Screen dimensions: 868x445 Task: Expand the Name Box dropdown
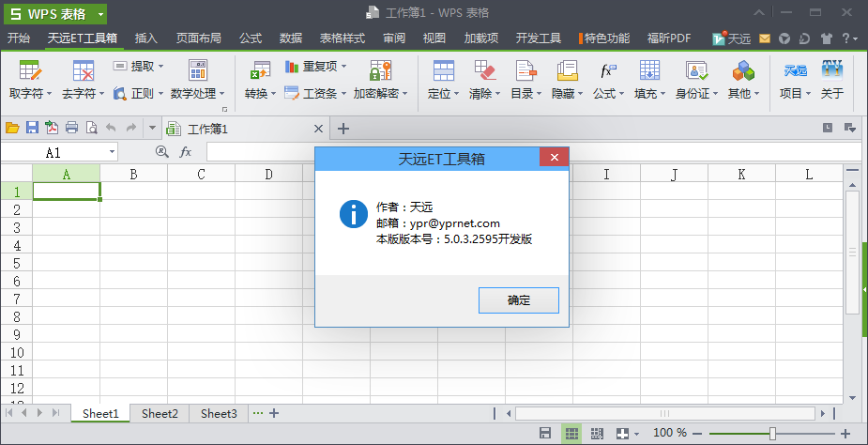112,151
